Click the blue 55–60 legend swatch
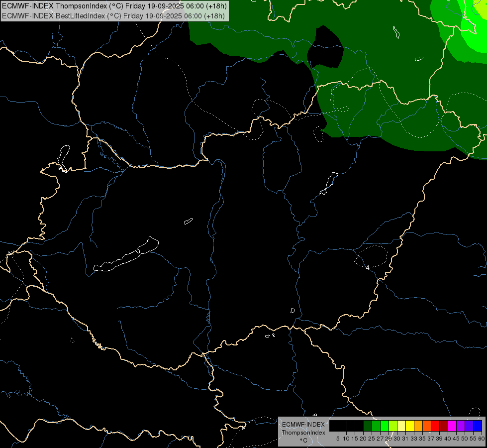Image resolution: width=487 pixels, height=448 pixels. coord(478,426)
